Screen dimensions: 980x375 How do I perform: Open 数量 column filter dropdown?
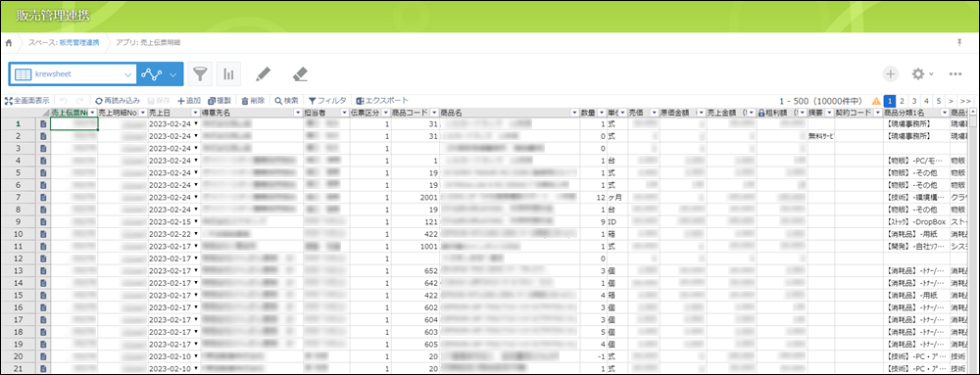pos(602,113)
